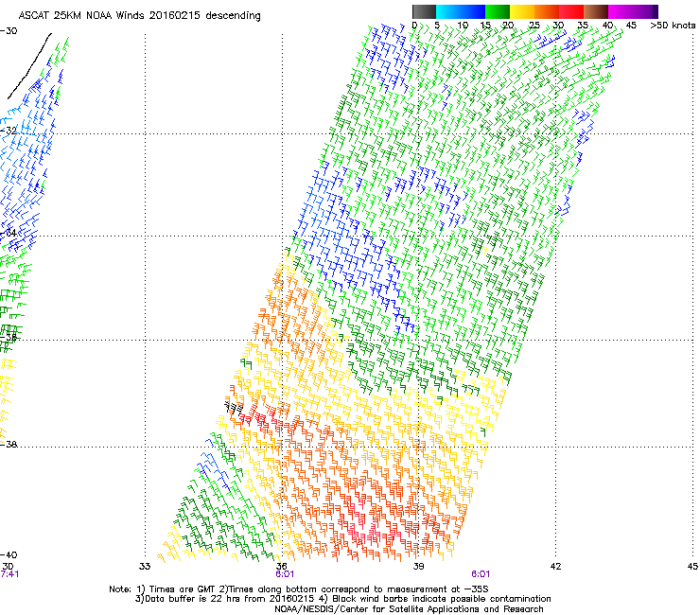Screen dimensions: 700x615
Task: Click the legend's '10' knots label
Action: [x=463, y=26]
